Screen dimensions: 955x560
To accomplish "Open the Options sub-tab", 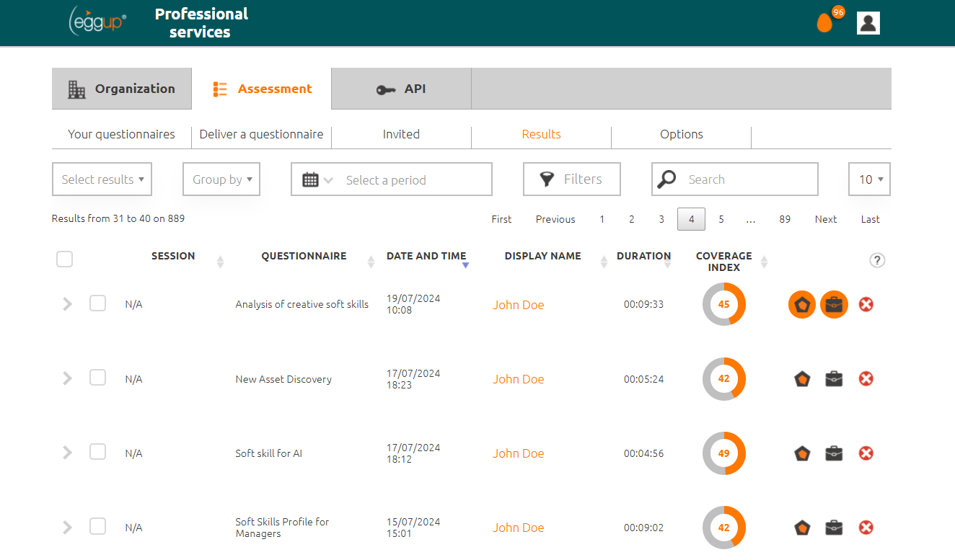I will [x=681, y=134].
